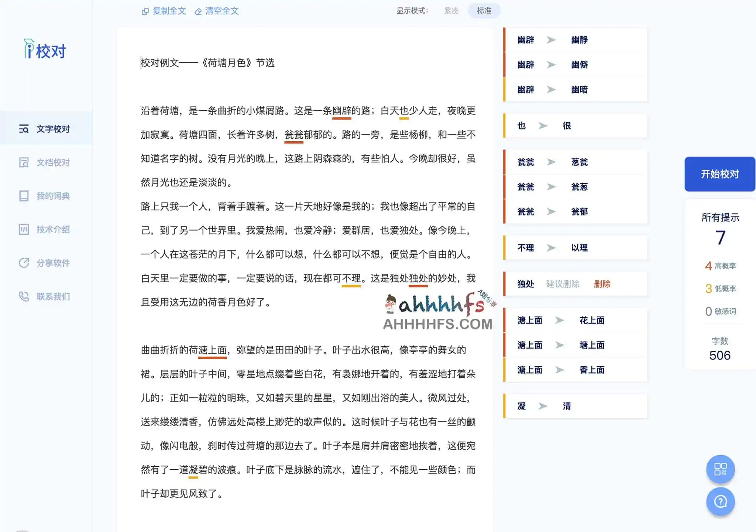Click the 开始校对 button

coord(719,174)
